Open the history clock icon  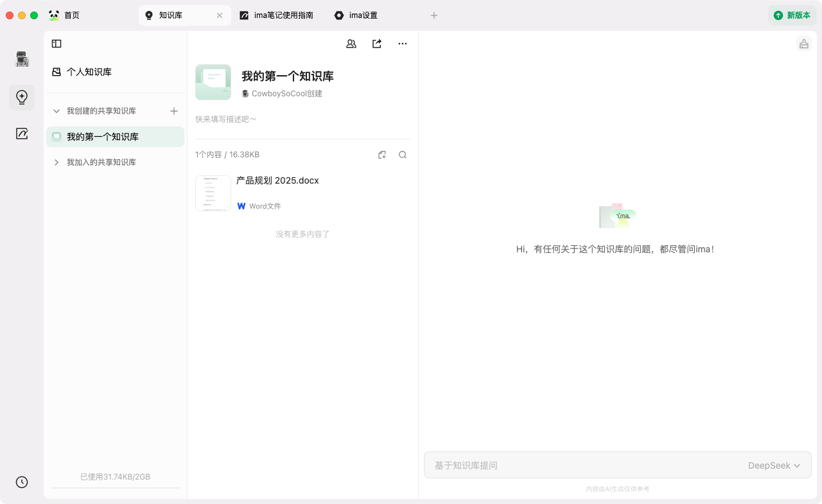[22, 482]
